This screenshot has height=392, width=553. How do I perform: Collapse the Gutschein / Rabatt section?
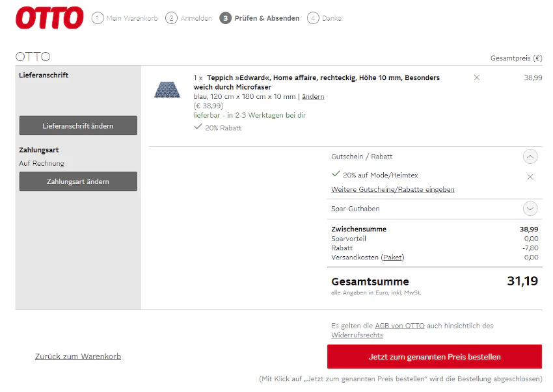[530, 157]
